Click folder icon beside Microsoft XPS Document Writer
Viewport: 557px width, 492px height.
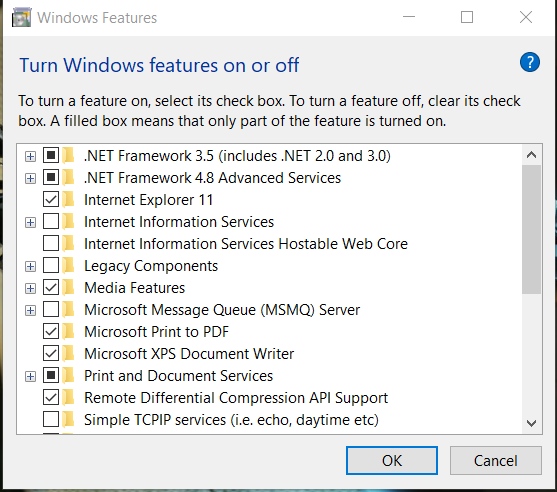pos(68,353)
